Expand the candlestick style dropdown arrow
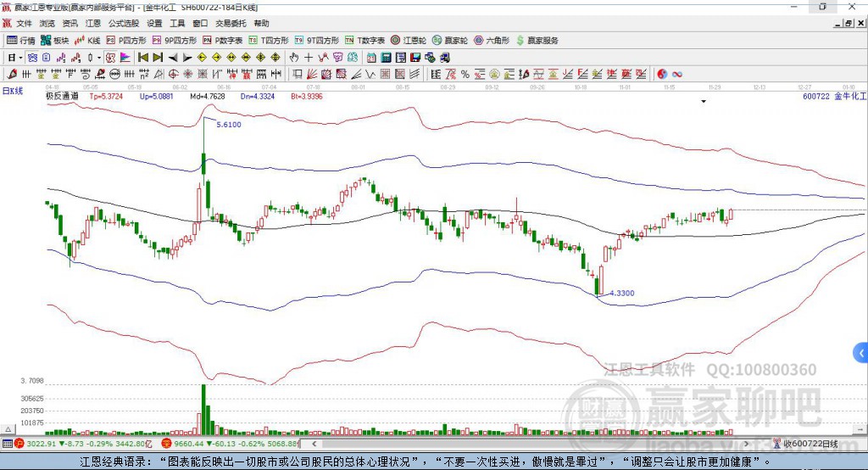Viewport: 868px width, 470px height. pyautogui.click(x=99, y=58)
